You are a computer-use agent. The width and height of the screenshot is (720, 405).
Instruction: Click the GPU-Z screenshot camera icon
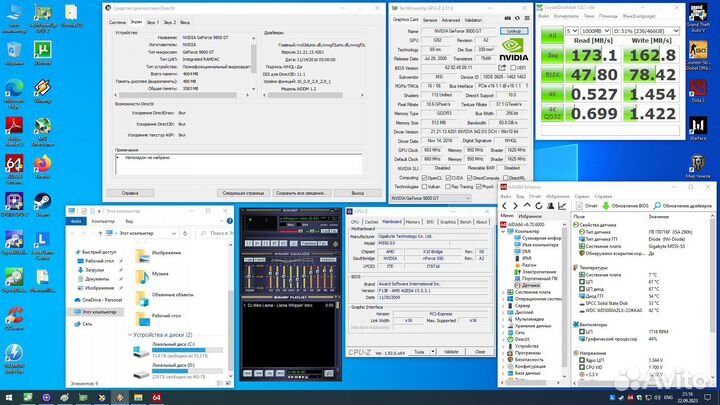point(507,18)
